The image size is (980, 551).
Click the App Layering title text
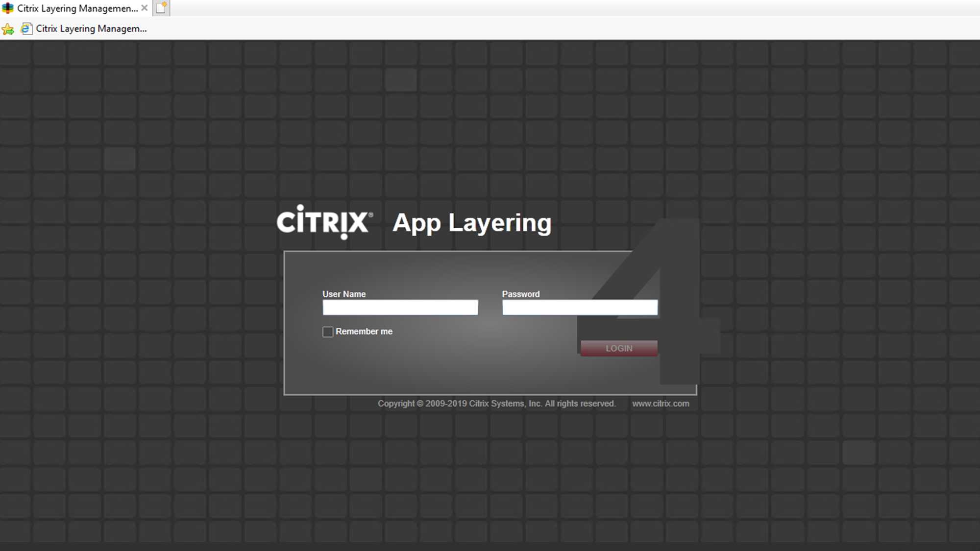point(472,223)
